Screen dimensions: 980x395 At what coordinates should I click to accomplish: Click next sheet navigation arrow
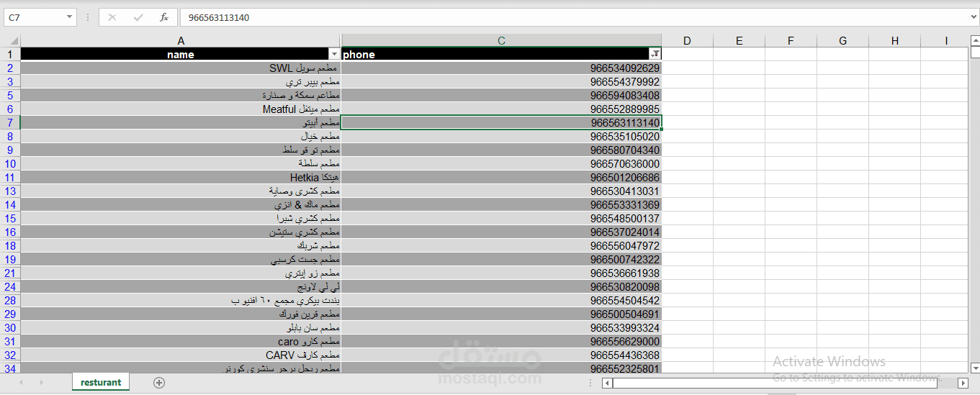(x=41, y=383)
